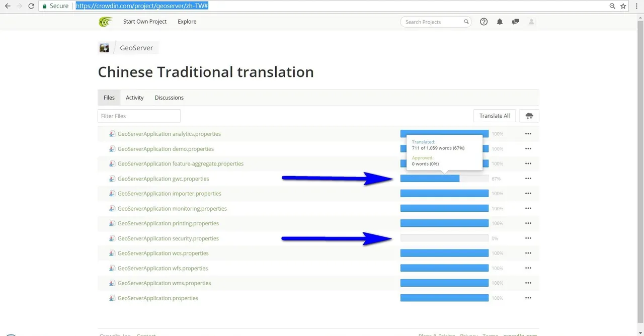Bookmark this page with the star icon
Image resolution: width=644 pixels, height=336 pixels.
[x=623, y=6]
